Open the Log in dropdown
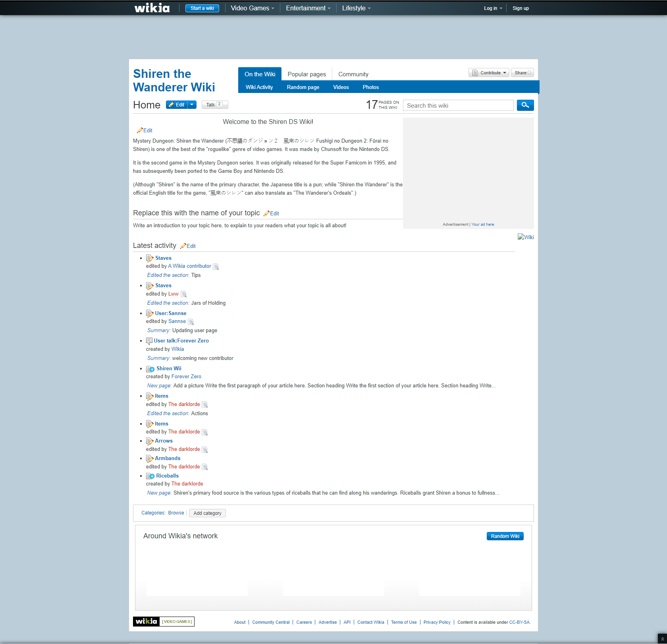This screenshot has width=667, height=644. coord(493,8)
